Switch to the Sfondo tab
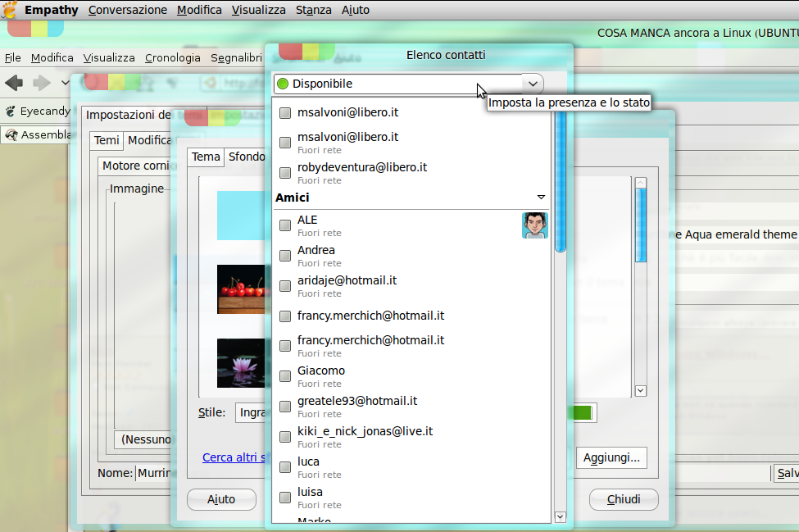799x532 pixels. point(246,157)
